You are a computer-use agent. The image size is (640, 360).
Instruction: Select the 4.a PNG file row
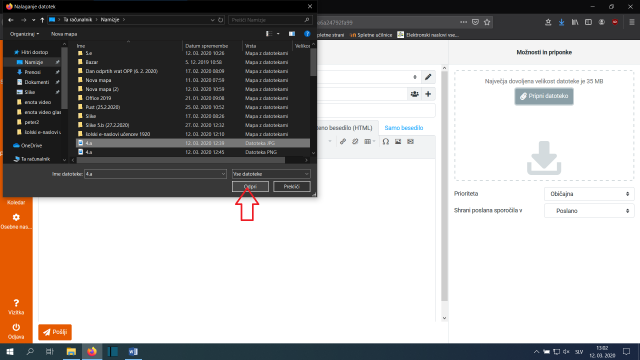coord(193,152)
